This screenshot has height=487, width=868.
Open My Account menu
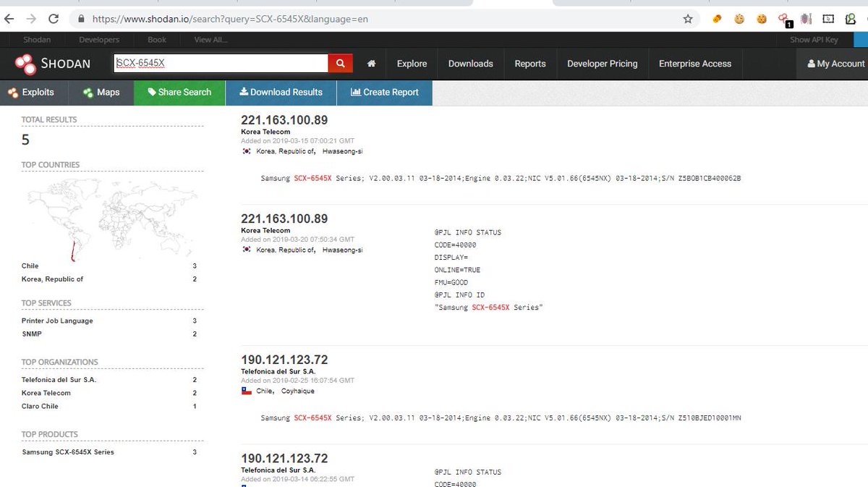tap(835, 64)
